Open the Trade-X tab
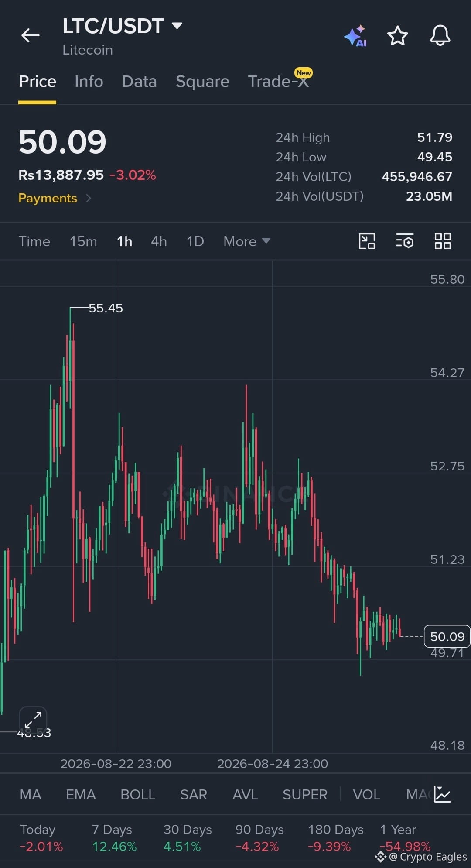Image resolution: width=471 pixels, height=868 pixels. tap(279, 81)
